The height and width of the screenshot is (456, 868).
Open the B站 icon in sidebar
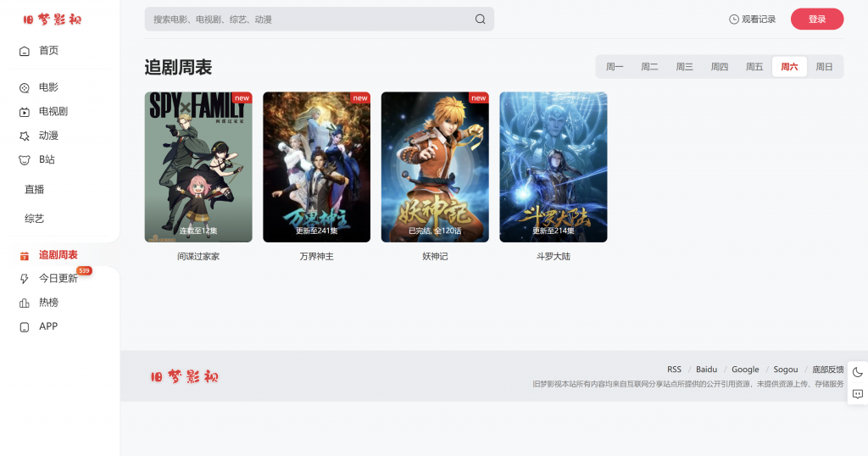pyautogui.click(x=25, y=160)
